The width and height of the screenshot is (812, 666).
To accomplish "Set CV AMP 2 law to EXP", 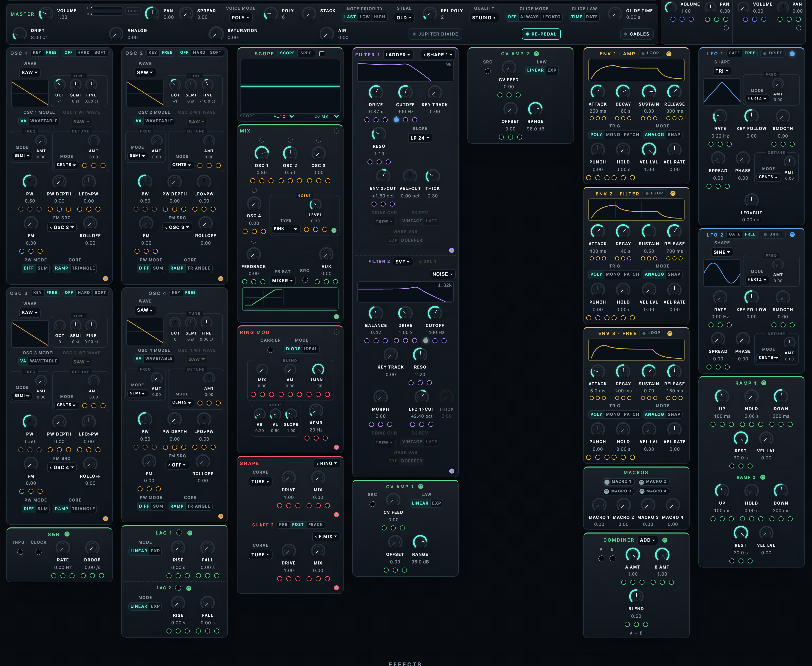I will [552, 71].
